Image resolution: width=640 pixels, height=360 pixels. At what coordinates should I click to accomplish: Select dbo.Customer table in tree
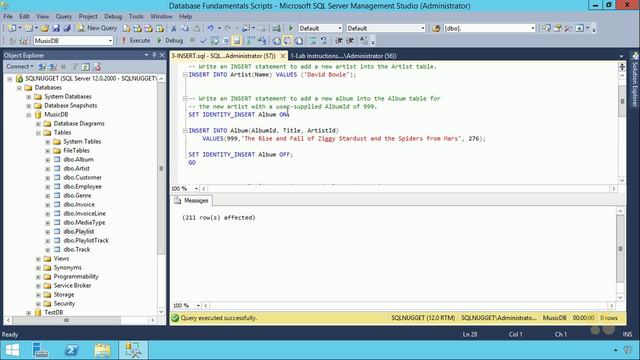(82, 178)
